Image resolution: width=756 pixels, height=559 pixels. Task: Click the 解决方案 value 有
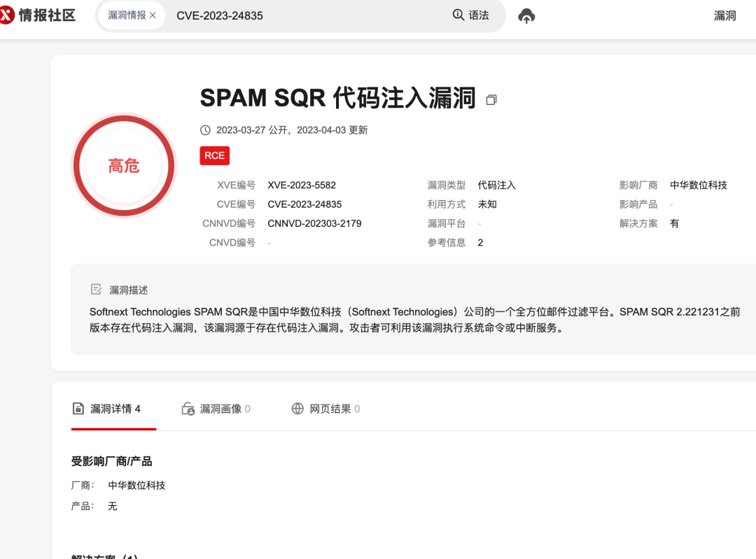tap(674, 224)
